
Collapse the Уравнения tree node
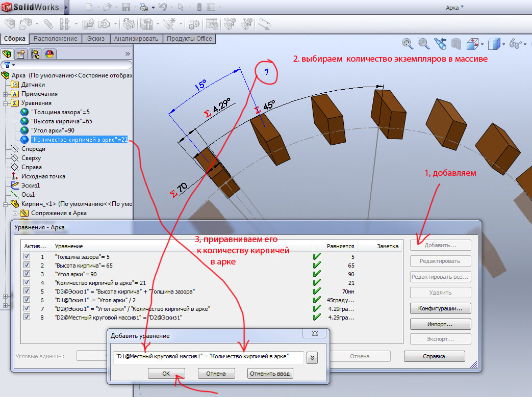click(x=5, y=103)
